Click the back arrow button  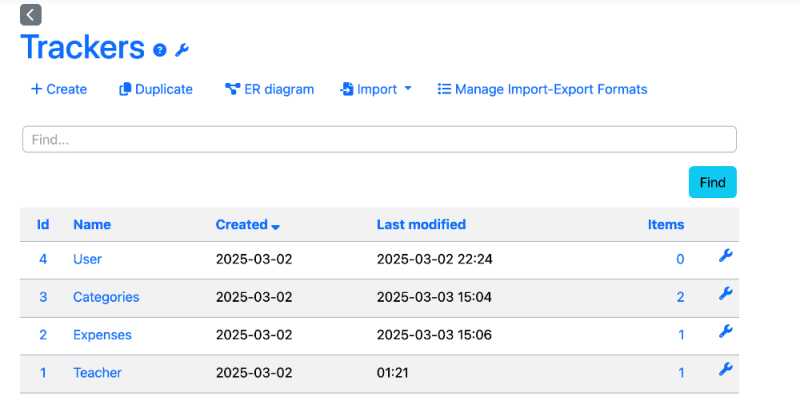(31, 15)
